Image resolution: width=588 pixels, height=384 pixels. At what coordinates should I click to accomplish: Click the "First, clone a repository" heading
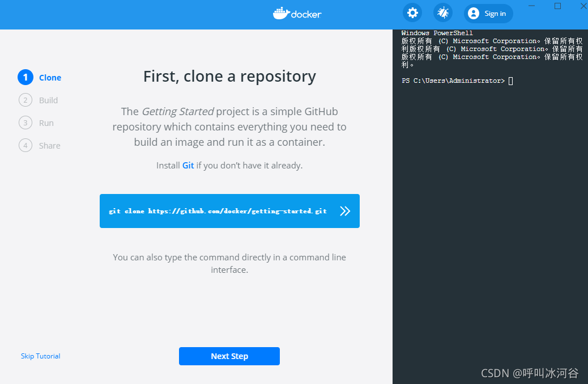229,77
